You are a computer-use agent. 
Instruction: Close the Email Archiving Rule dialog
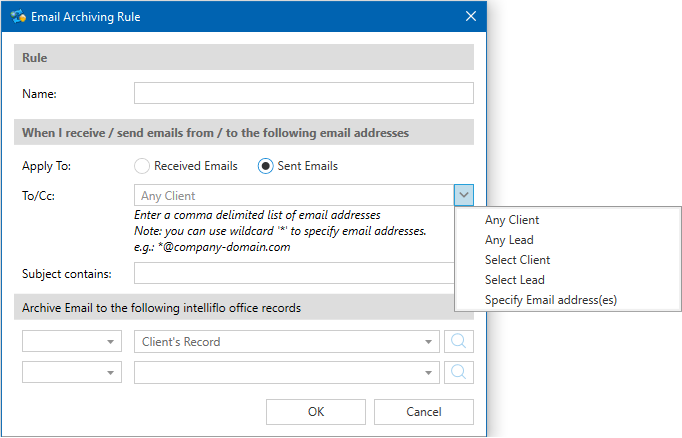[x=471, y=16]
